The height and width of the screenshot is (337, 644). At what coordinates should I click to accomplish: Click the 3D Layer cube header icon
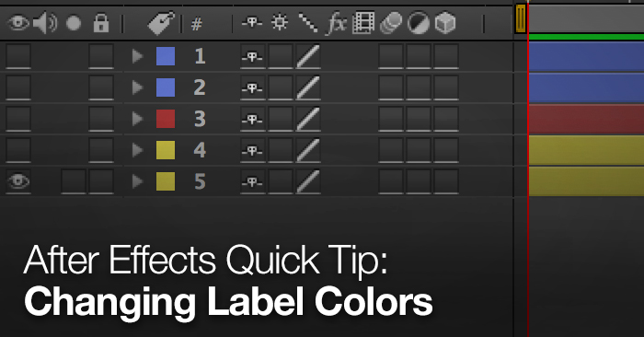tap(445, 23)
